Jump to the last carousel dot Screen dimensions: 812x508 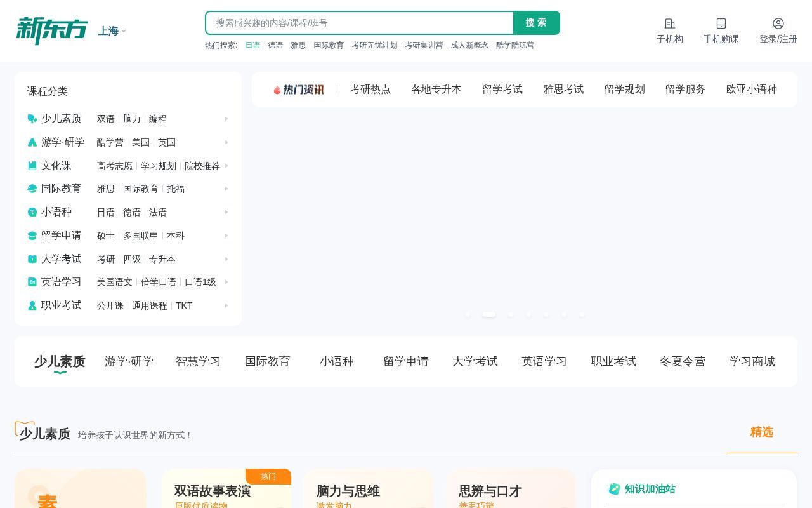click(x=582, y=314)
